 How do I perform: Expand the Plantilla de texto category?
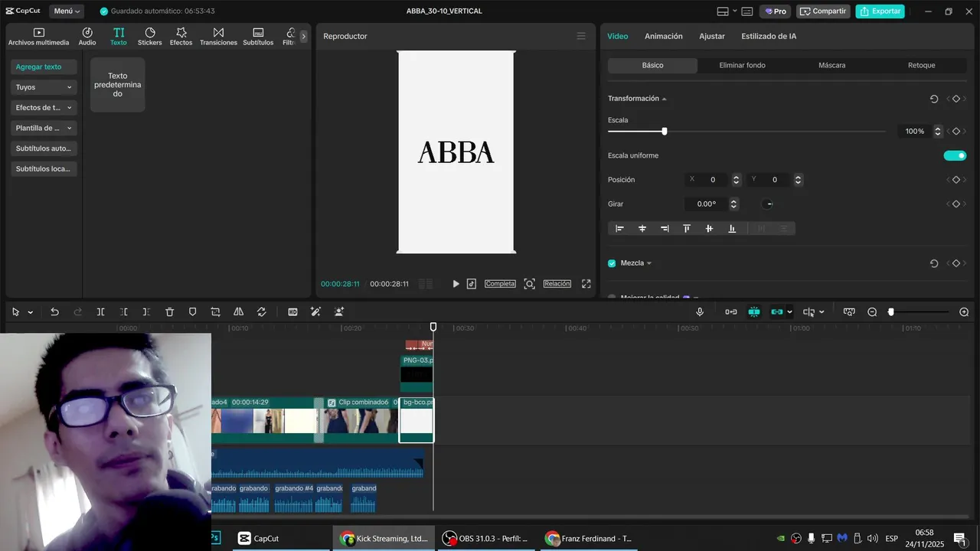click(x=44, y=129)
